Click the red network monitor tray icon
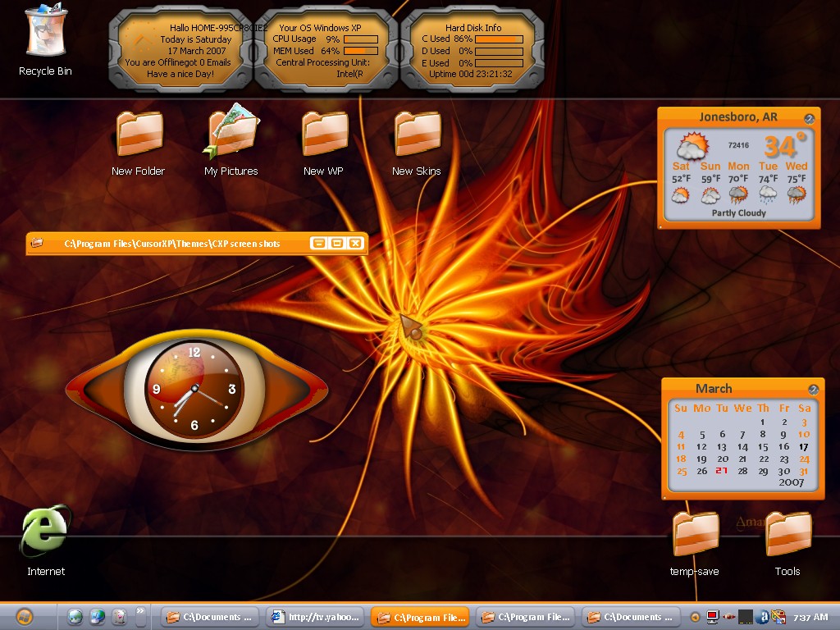Image resolution: width=840 pixels, height=630 pixels. 713,617
